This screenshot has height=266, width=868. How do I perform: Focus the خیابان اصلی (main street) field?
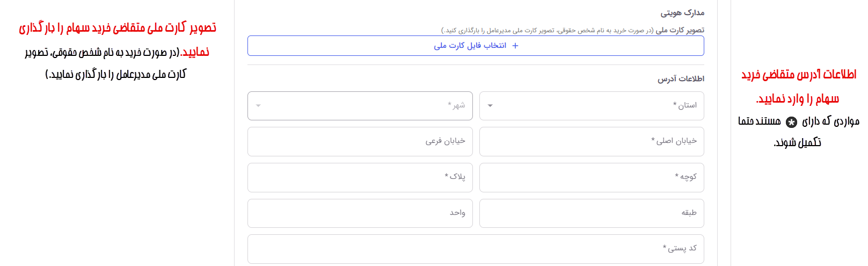pyautogui.click(x=592, y=141)
